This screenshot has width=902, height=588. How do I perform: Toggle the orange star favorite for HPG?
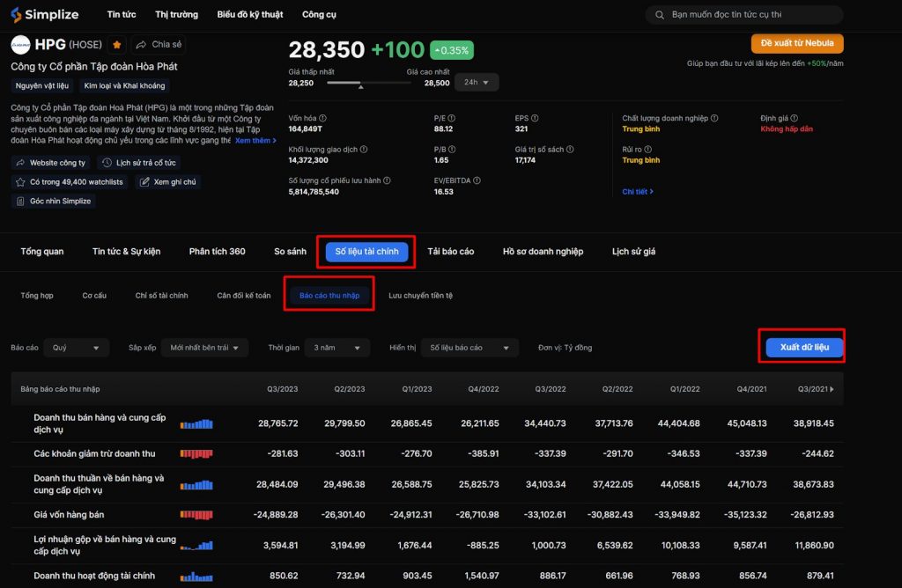117,45
